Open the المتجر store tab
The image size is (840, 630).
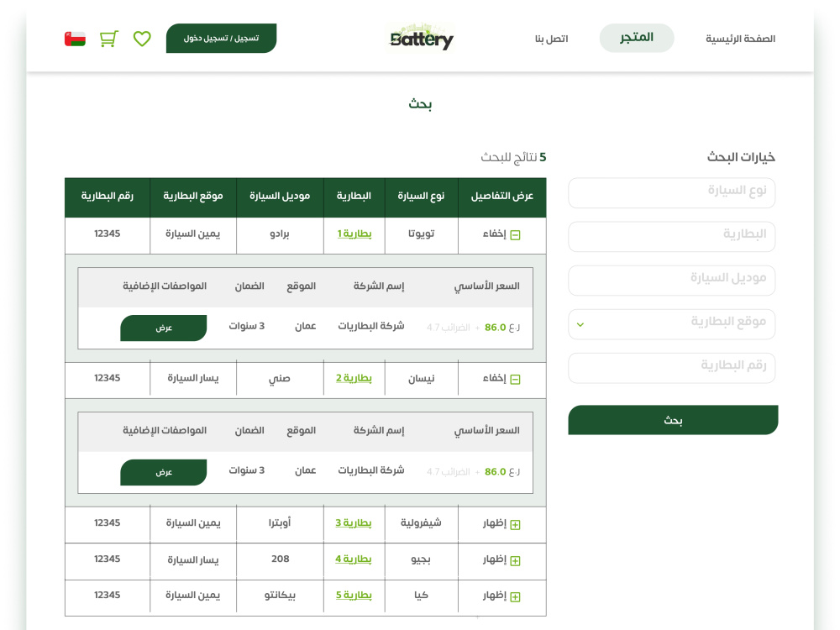point(637,38)
